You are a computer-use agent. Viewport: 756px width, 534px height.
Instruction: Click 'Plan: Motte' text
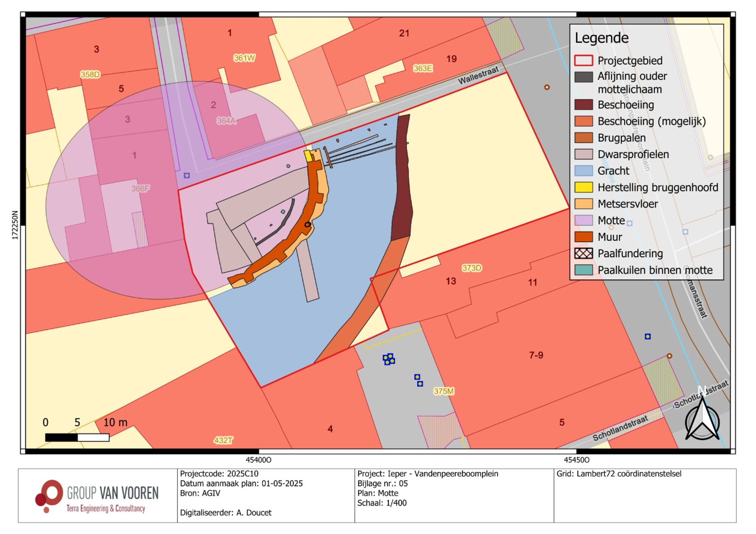pyautogui.click(x=378, y=493)
